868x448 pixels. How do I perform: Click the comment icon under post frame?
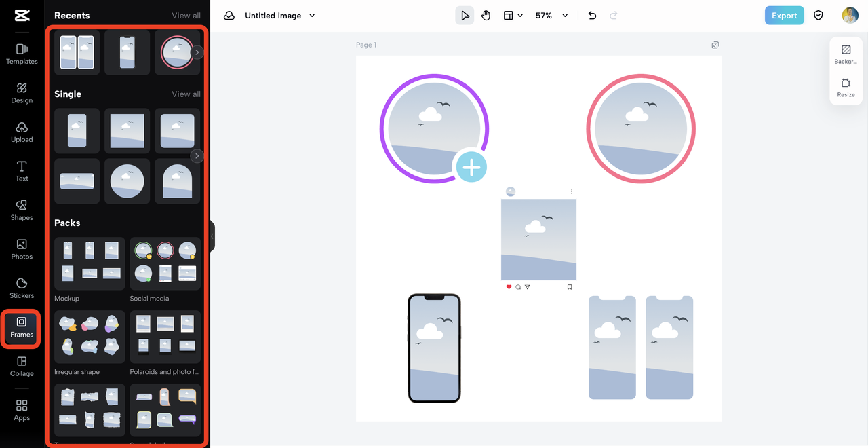coord(518,287)
